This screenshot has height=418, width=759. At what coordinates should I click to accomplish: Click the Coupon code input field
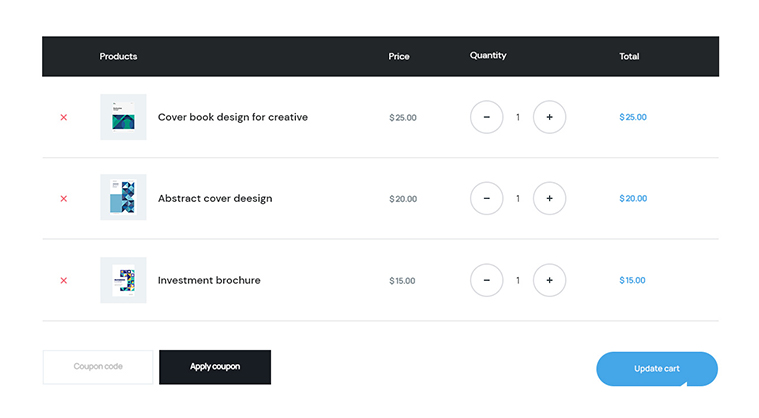[x=98, y=367]
